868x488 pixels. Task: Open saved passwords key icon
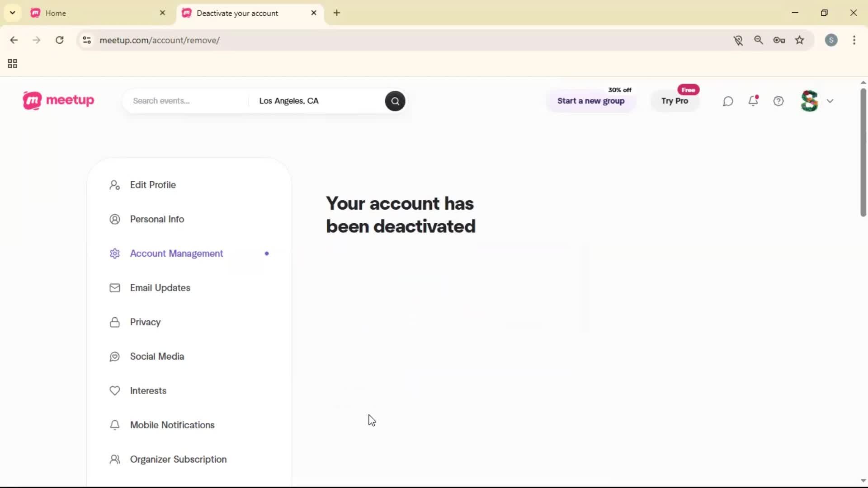[779, 40]
